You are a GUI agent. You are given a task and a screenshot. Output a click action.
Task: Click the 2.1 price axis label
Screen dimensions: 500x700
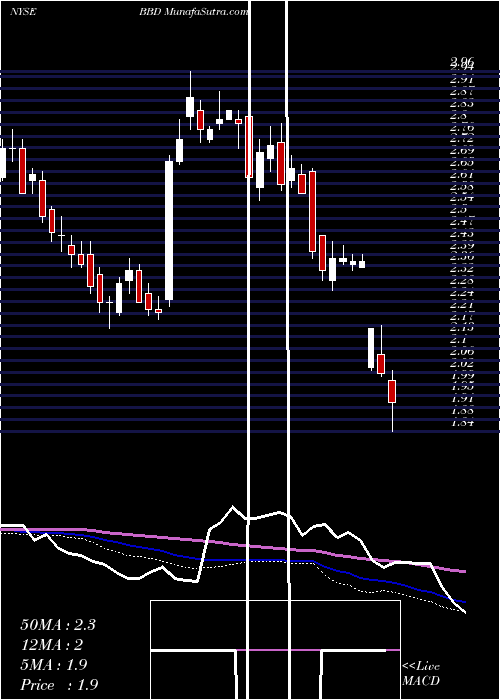click(x=459, y=340)
